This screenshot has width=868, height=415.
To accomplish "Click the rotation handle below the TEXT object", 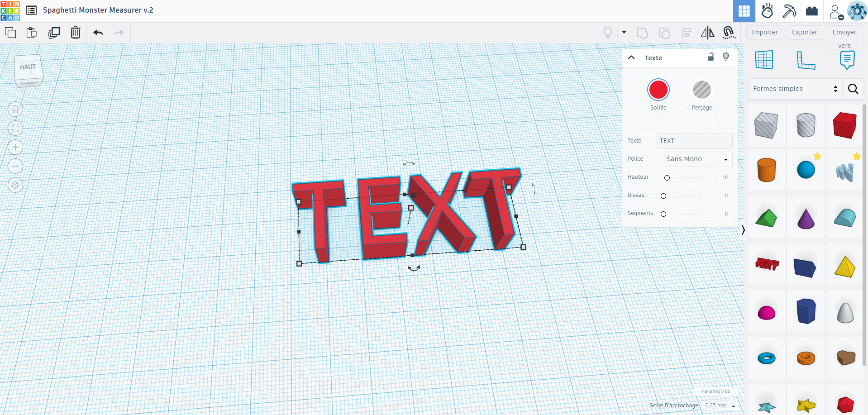I will (x=414, y=268).
